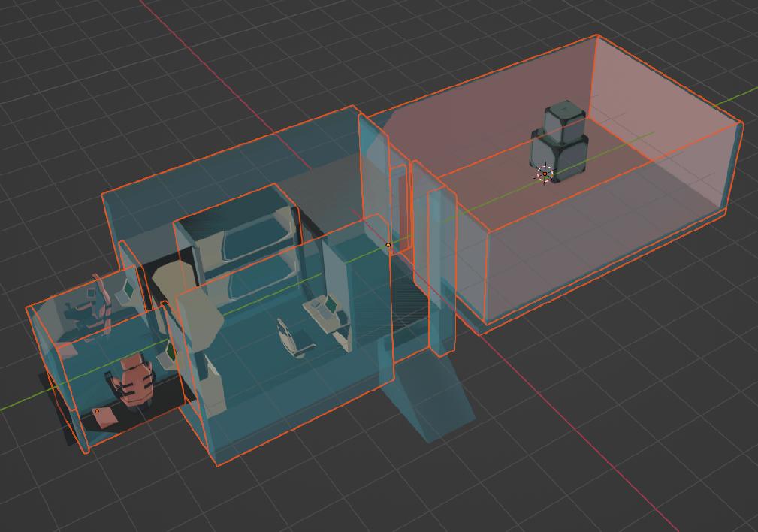
Task: Click the origin dot in cockpit front
Action: coord(97,411)
